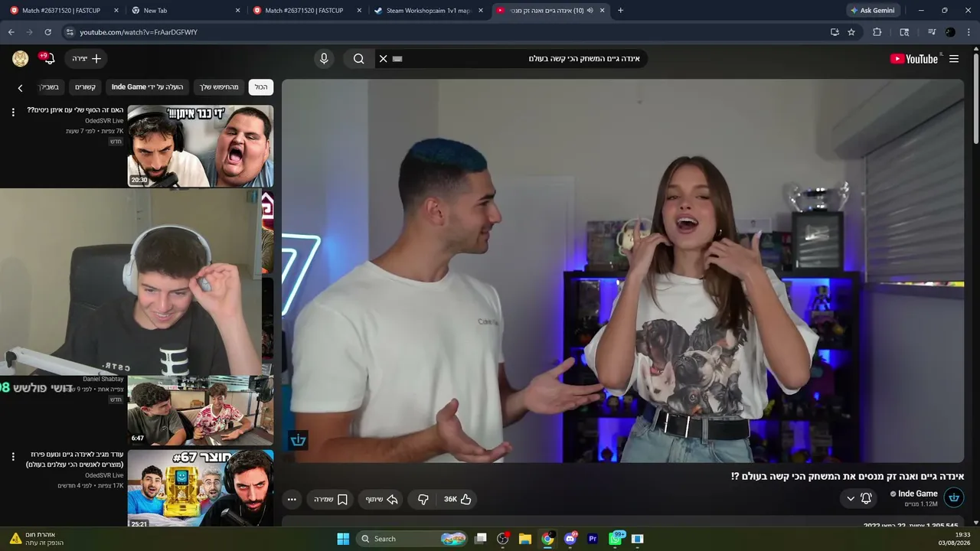980x551 pixels.
Task: Close the Steam Workshop tab
Action: [481, 11]
